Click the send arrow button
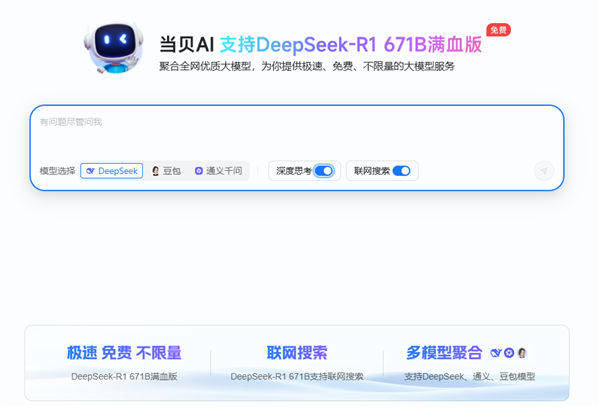The width and height of the screenshot is (600, 408). coord(544,171)
